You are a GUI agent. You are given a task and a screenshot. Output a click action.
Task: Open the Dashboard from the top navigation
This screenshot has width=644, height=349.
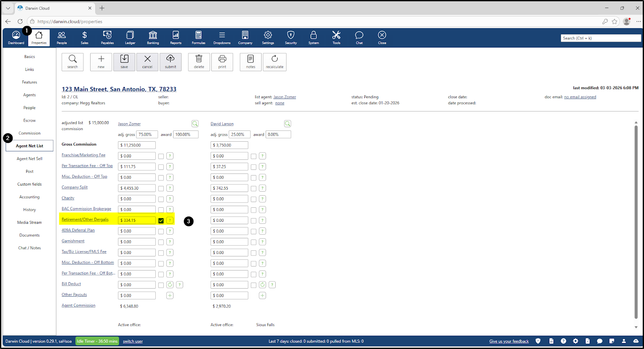pos(16,37)
